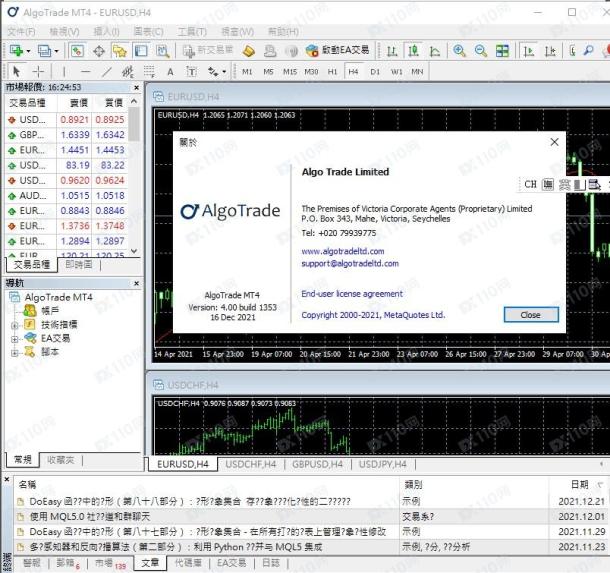Toggle Terminal window icon
610x573 pixels.
[141, 51]
